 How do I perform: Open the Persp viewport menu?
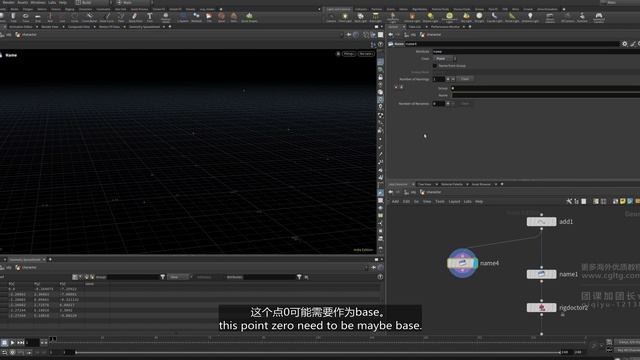349,53
